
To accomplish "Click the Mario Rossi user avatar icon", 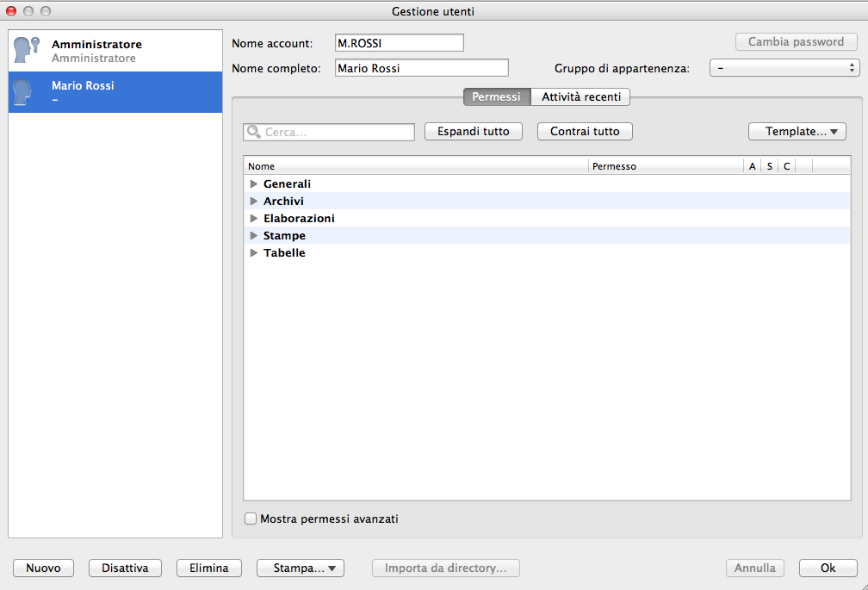I will click(x=28, y=92).
